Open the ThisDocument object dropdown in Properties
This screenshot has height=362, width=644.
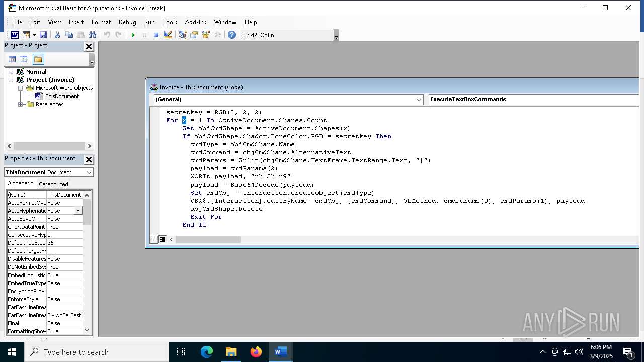point(89,172)
